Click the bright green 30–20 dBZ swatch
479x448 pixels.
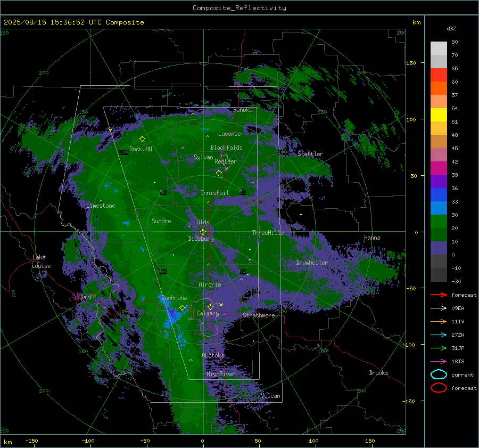(x=439, y=222)
